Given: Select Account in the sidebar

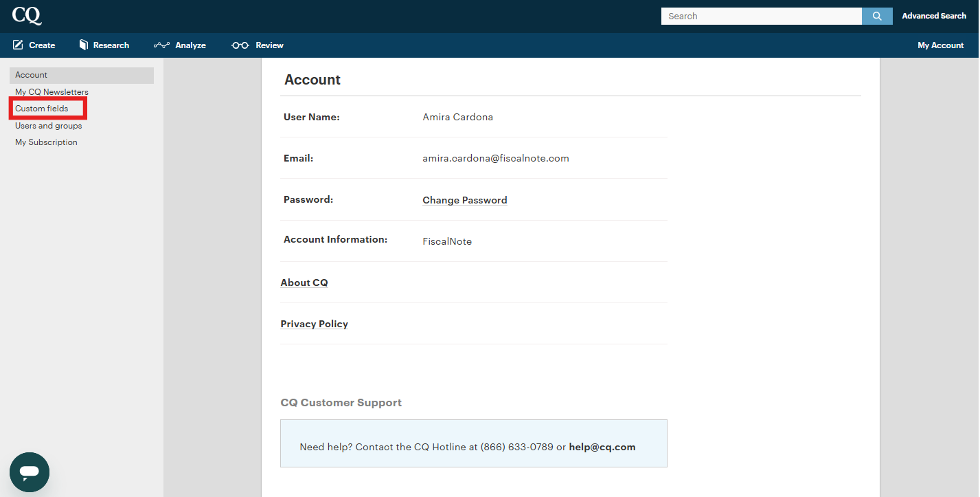Looking at the screenshot, I should coord(82,75).
